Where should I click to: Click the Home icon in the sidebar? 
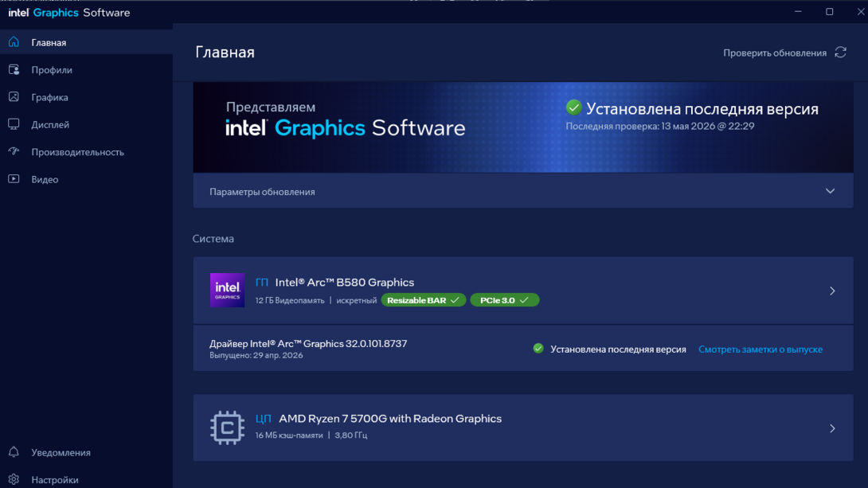[x=14, y=42]
